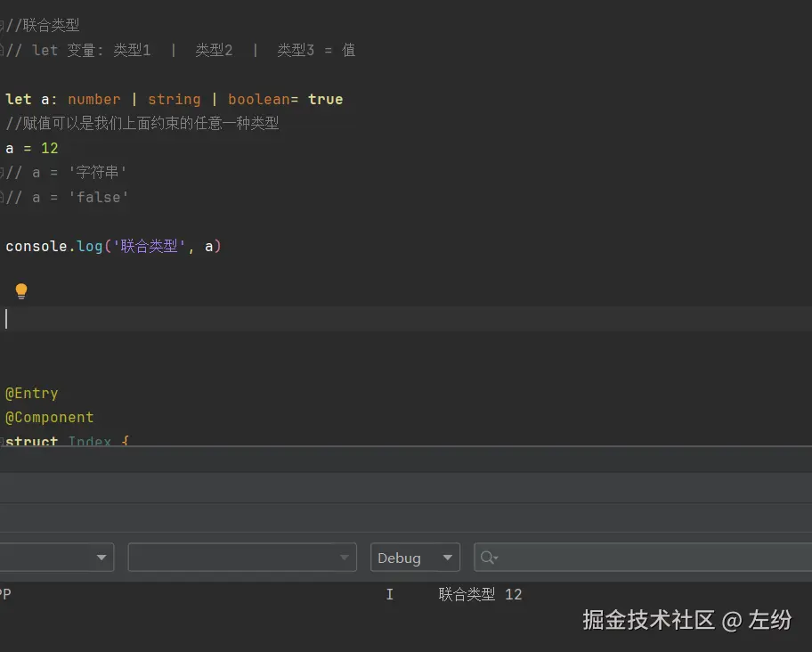Expand the leftmost log panel dropdown arrow
The width and height of the screenshot is (812, 652).
click(x=101, y=558)
